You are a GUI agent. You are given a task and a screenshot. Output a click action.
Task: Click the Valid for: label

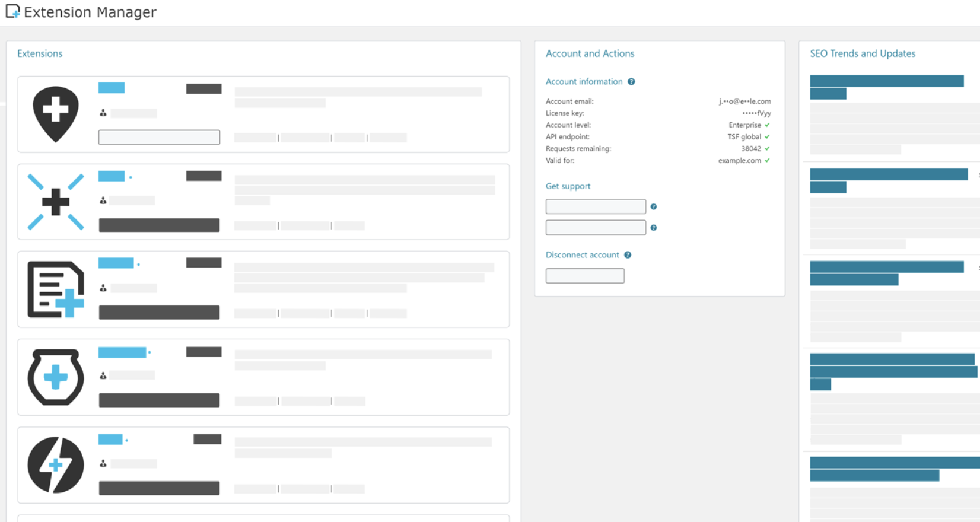coord(560,161)
